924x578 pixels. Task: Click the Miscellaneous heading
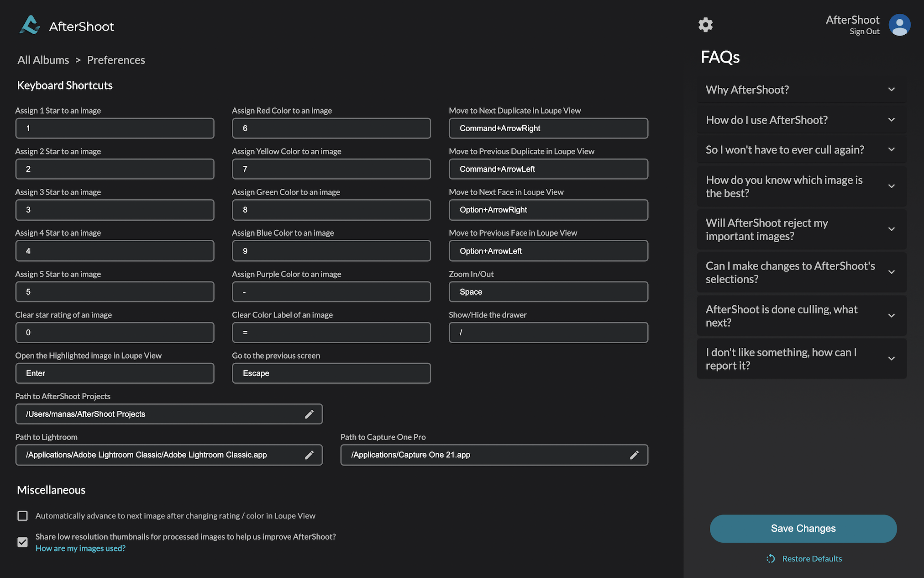tap(51, 490)
